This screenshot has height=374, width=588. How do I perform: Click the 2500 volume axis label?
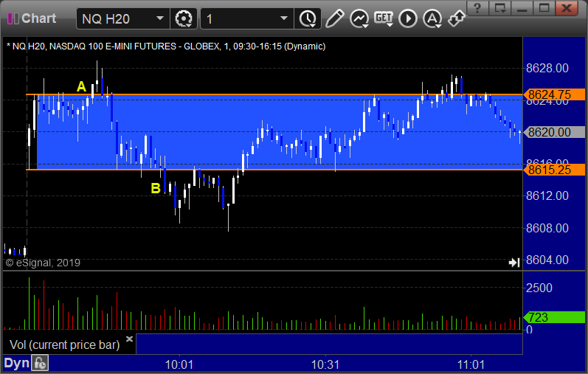click(539, 288)
